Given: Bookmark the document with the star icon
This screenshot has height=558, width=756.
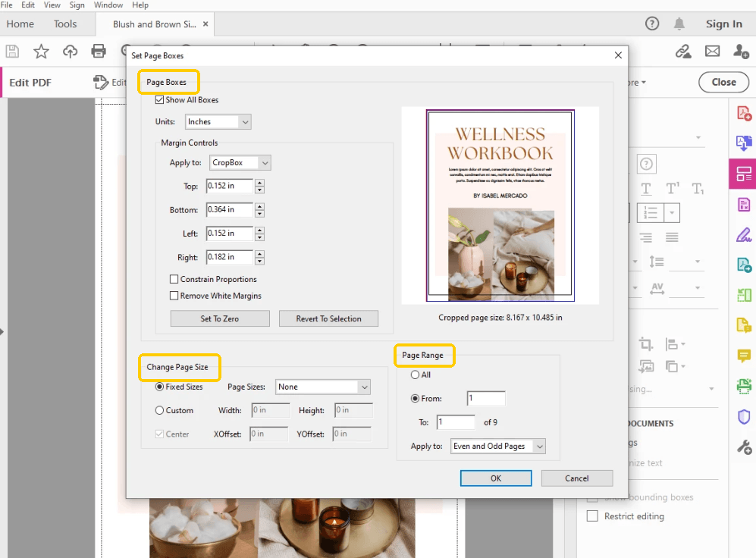Looking at the screenshot, I should pyautogui.click(x=41, y=51).
